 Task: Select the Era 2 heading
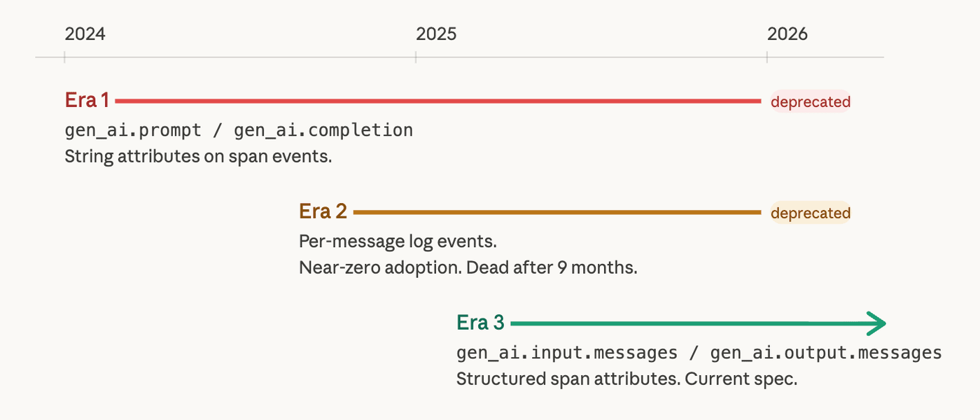pyautogui.click(x=323, y=211)
